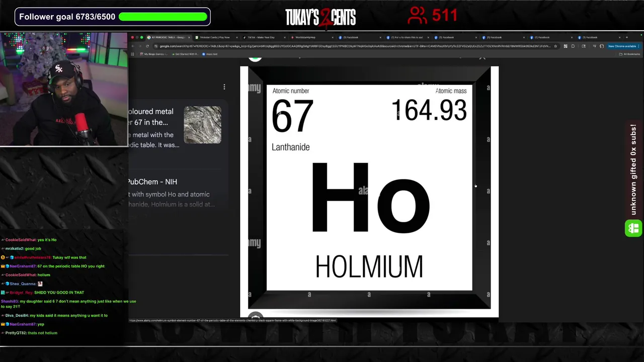The height and width of the screenshot is (362, 644).
Task: Open the All Bookmarks folder
Action: [x=630, y=54]
